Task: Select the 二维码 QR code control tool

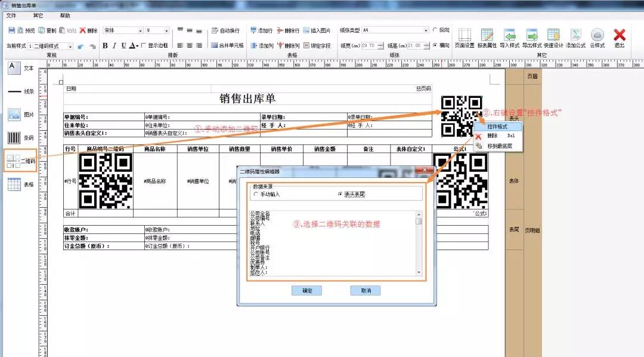Action: click(x=21, y=161)
